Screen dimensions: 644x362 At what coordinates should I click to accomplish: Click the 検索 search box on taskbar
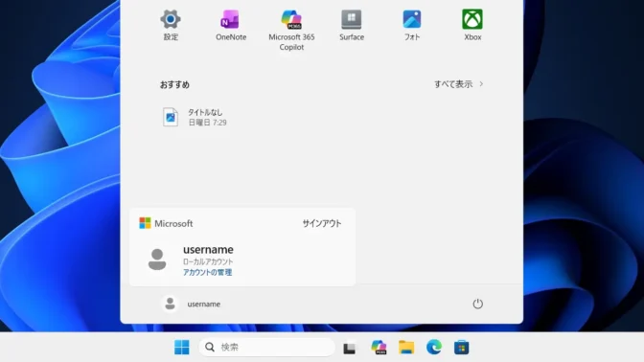point(267,348)
